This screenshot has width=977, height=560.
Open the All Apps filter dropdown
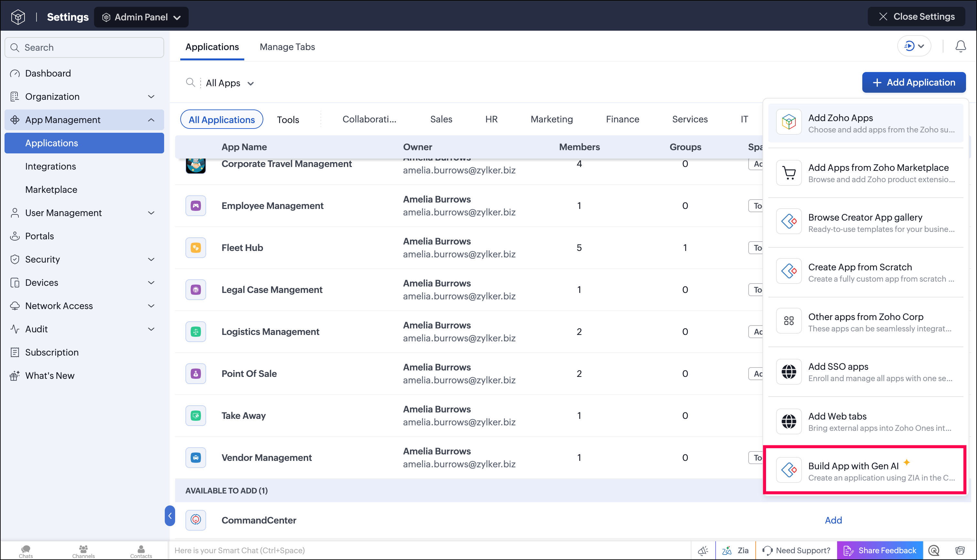pos(230,83)
